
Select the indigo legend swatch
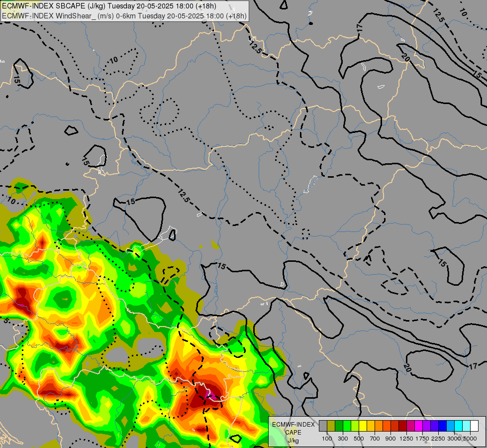coord(434,426)
